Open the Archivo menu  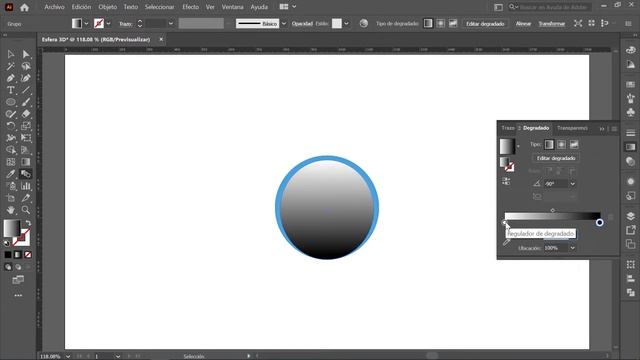[x=54, y=7]
